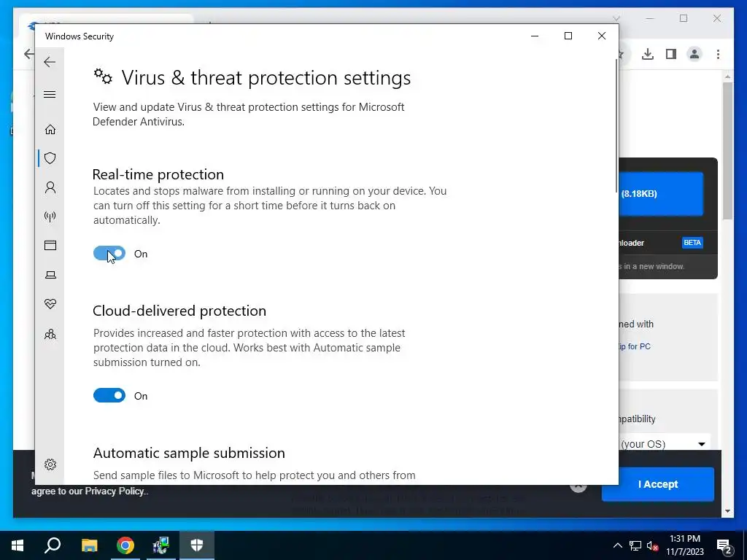Switch to Chrome in the taskbar

point(125,545)
